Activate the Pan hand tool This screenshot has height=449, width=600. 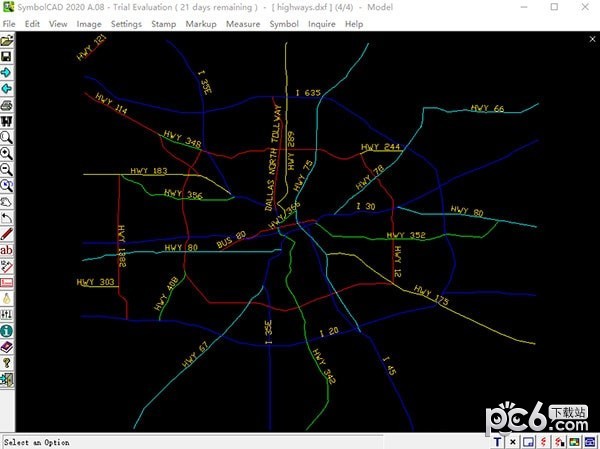pos(7,201)
